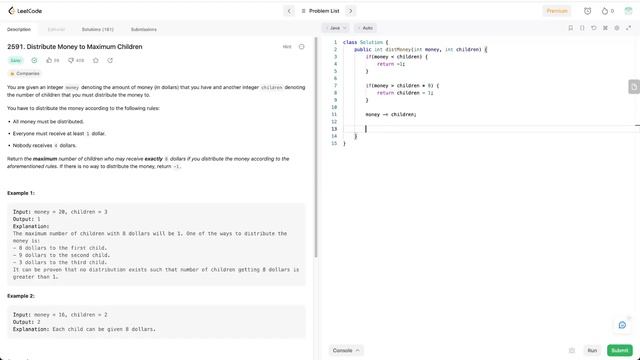The image size is (640, 360).
Task: Open the user profile avatar
Action: [x=628, y=11]
